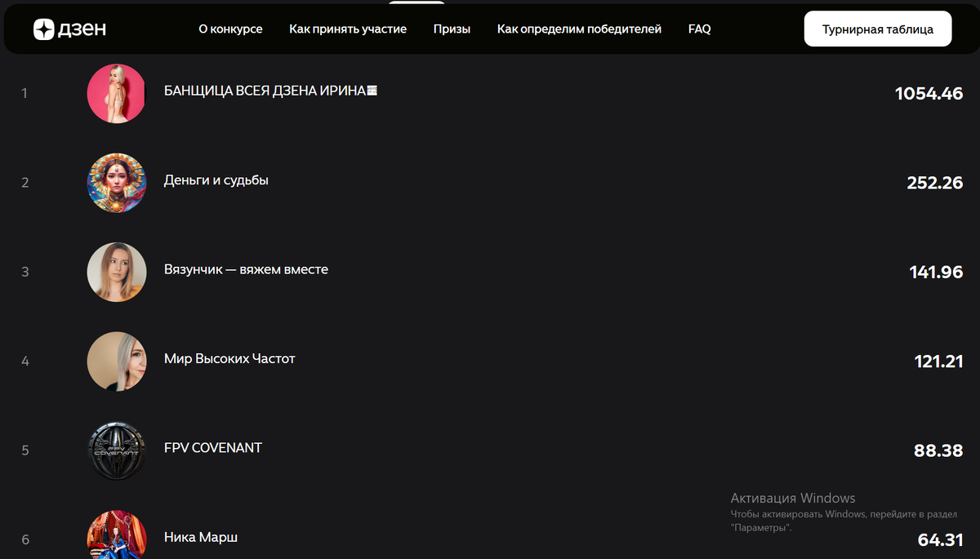The width and height of the screenshot is (980, 559).
Task: Click the 1054.46 score of first place
Action: coord(929,94)
